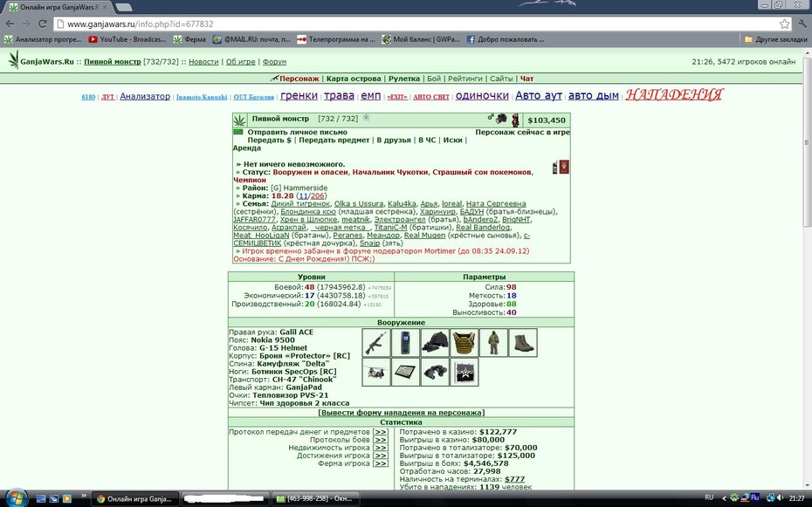Screen dimensions: 812x507
Task: Click the walkie-talkie icon beside status
Action: [x=555, y=167]
